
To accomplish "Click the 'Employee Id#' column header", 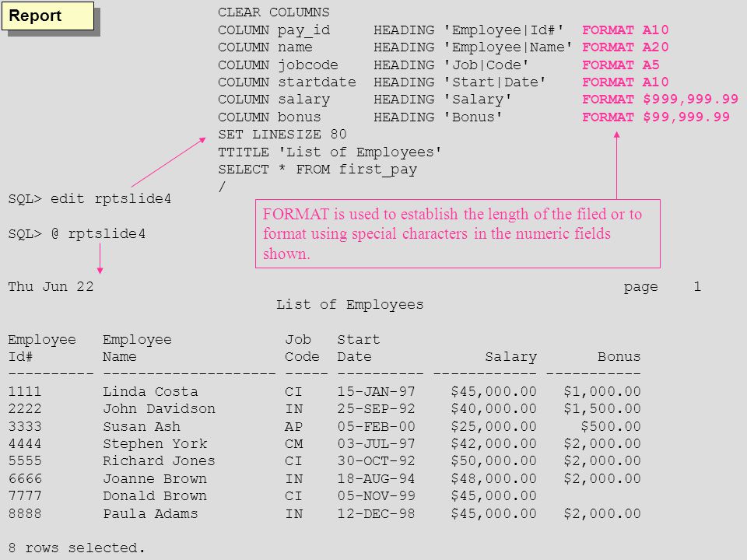I will point(42,348).
